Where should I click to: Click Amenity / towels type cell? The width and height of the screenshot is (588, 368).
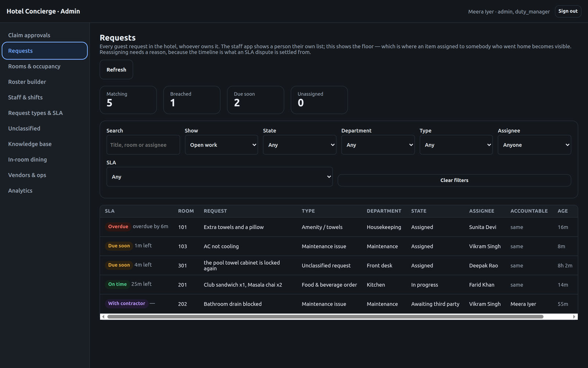322,227
